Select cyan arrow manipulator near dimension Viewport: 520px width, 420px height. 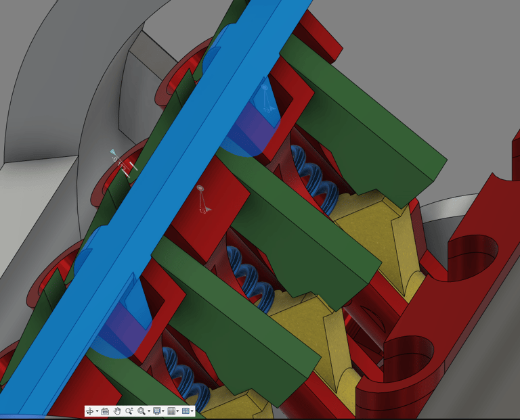113,152
